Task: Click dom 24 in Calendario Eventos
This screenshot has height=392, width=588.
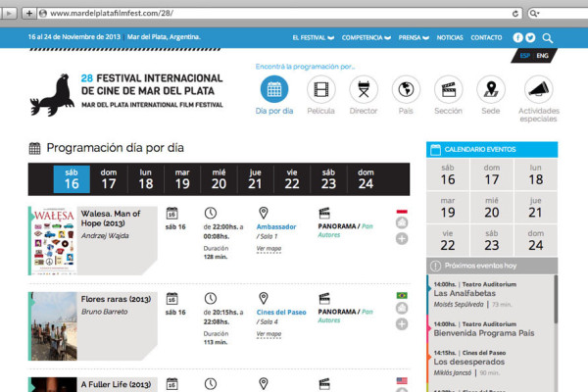Action: (536, 241)
